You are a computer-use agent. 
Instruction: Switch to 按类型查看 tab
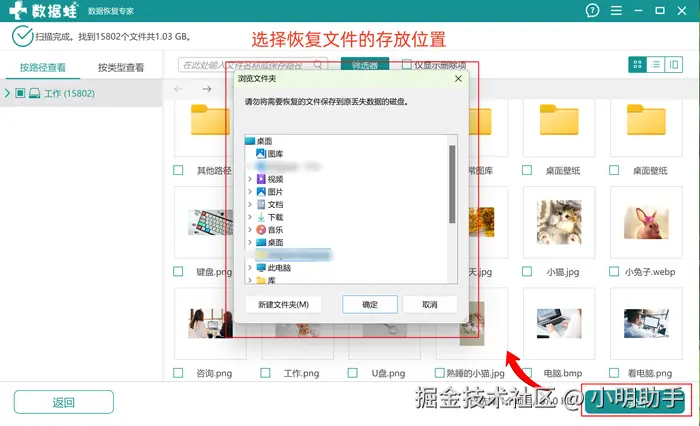(x=121, y=67)
